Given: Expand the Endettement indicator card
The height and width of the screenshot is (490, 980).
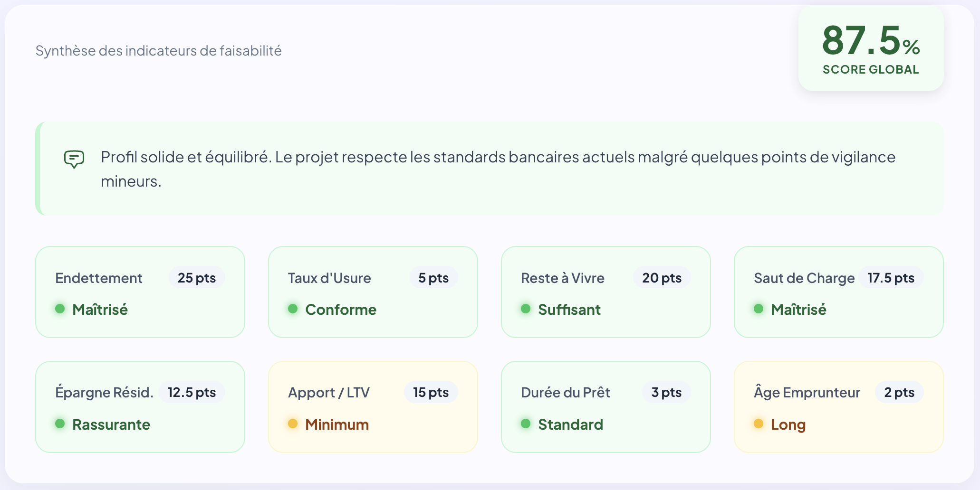Looking at the screenshot, I should [140, 292].
